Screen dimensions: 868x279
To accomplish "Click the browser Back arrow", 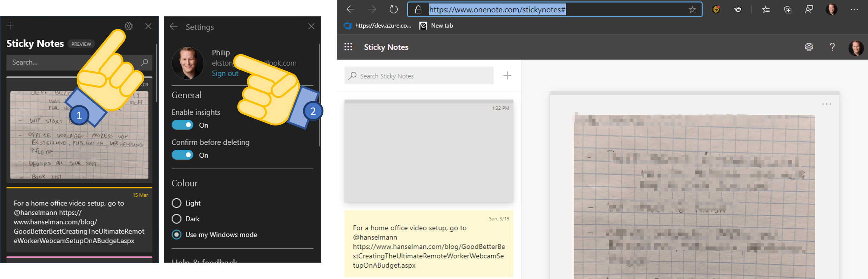I will click(x=351, y=9).
